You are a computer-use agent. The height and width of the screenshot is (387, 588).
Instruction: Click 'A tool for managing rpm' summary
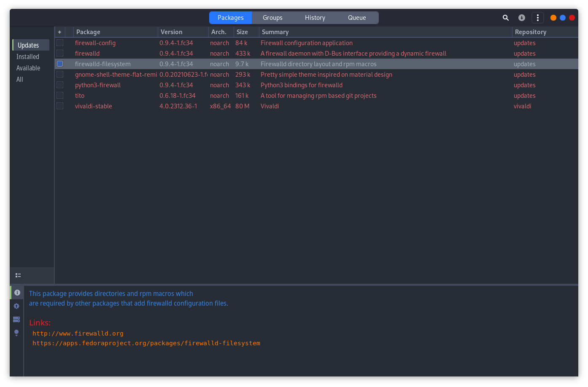point(318,96)
